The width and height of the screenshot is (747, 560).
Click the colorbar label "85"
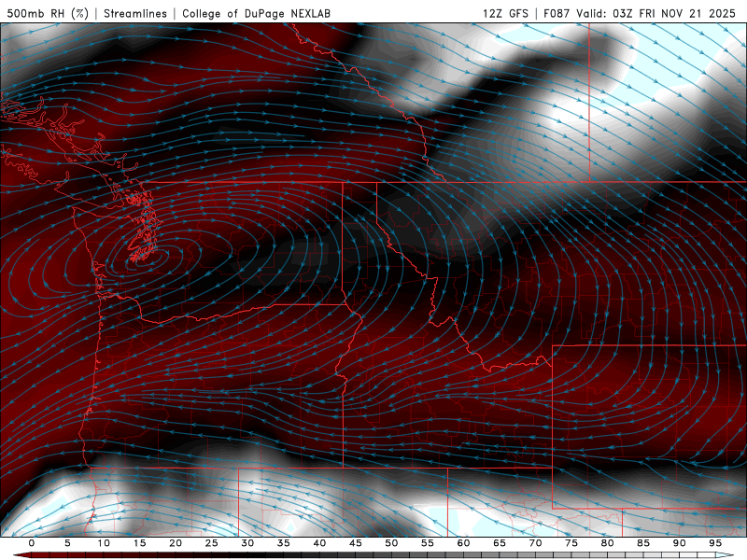(643, 543)
